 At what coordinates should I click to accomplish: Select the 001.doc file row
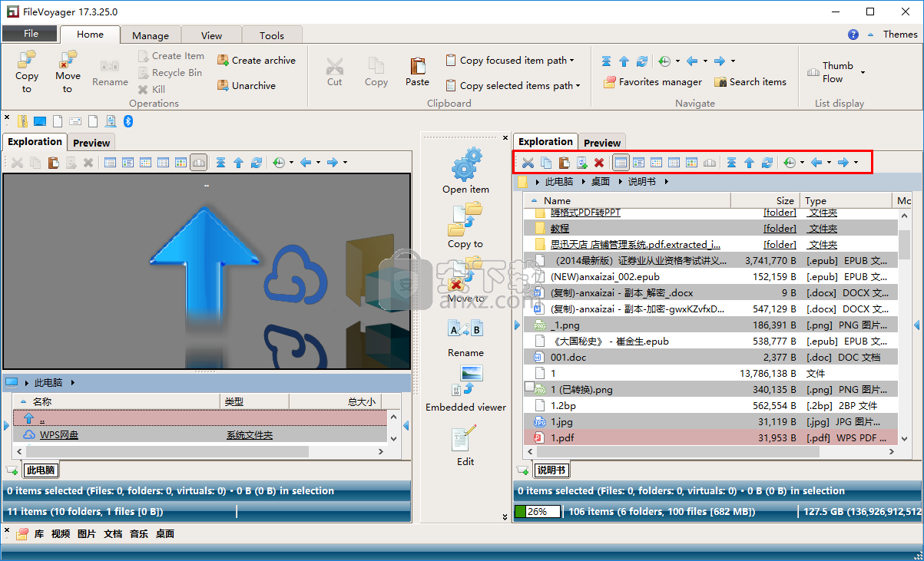(x=711, y=357)
